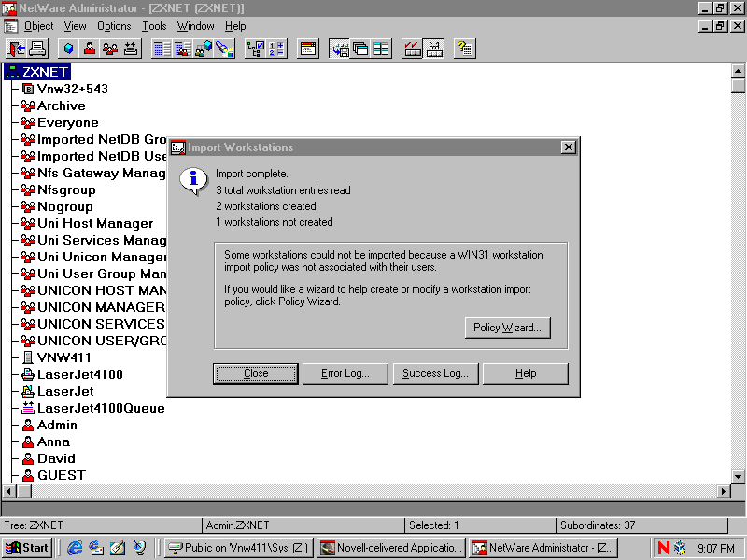
Task: Switch to Novell-delivered Applications taskbar button
Action: coord(391,548)
